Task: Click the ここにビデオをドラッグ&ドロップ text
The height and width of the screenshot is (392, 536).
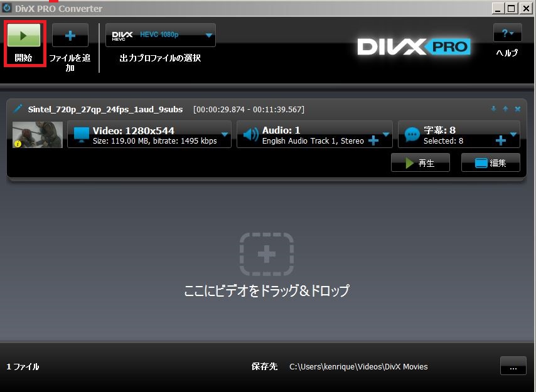Action: [267, 290]
